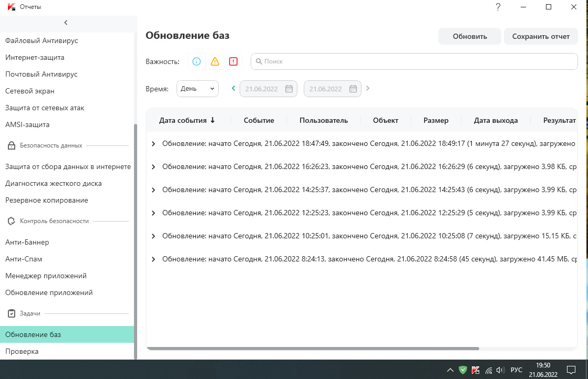Click the Событие column header

coord(259,120)
